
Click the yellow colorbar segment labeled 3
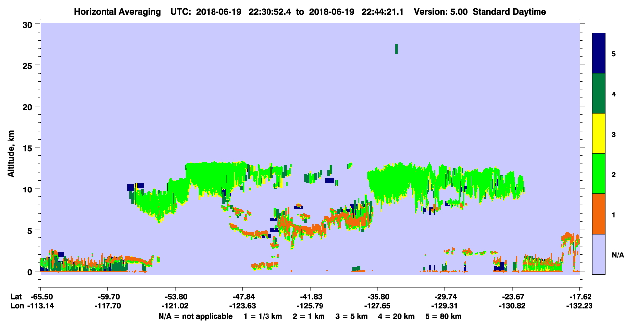[599, 134]
